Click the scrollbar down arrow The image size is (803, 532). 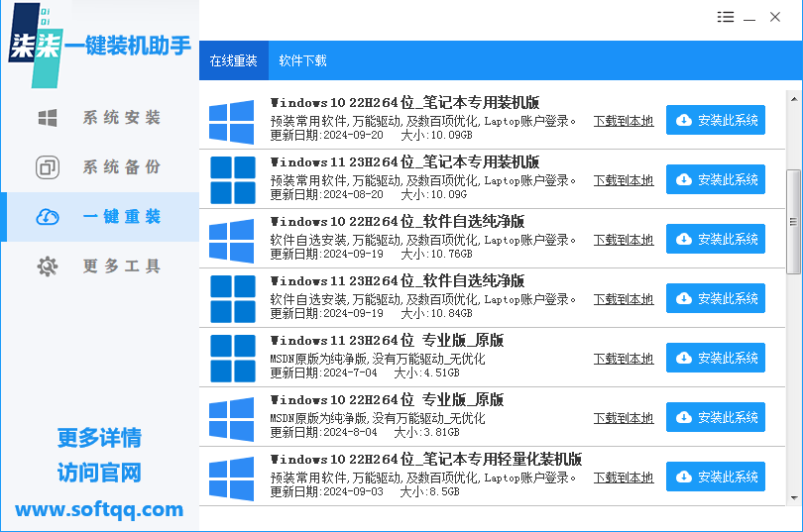tap(794, 497)
